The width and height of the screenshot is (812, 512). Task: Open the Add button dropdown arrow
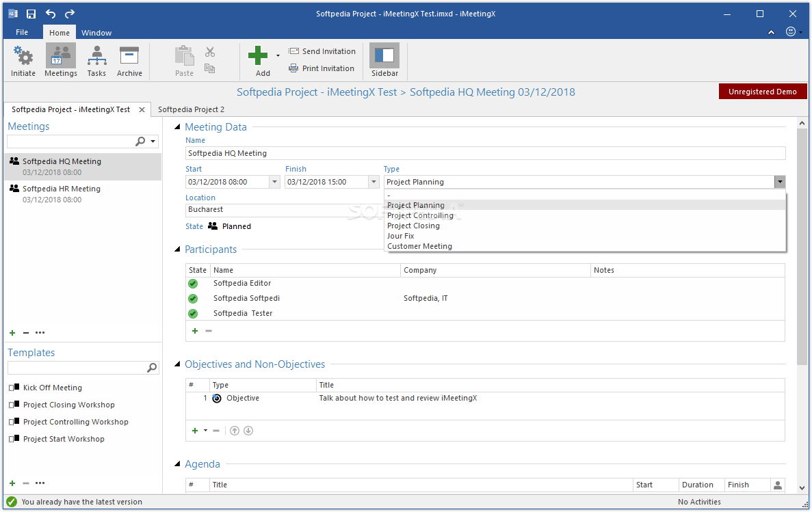[278, 55]
